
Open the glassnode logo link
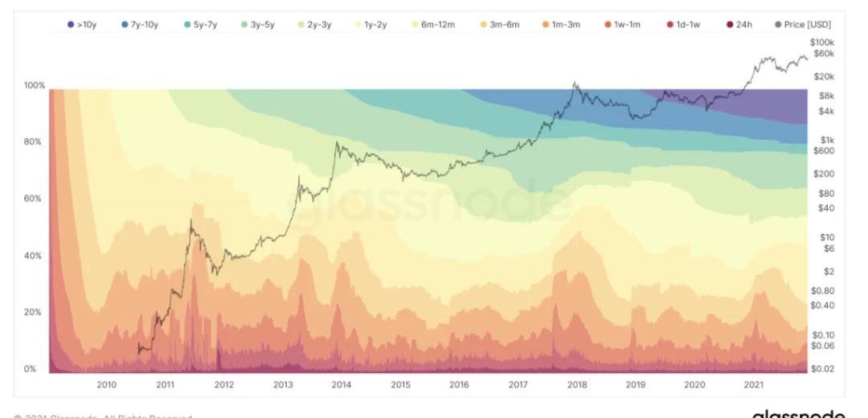[x=797, y=414]
